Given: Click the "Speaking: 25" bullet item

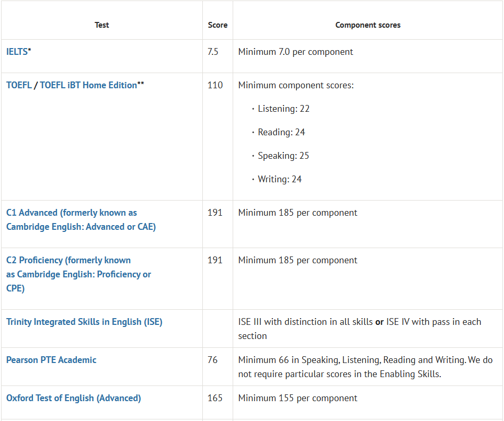Looking at the screenshot, I should (x=283, y=156).
